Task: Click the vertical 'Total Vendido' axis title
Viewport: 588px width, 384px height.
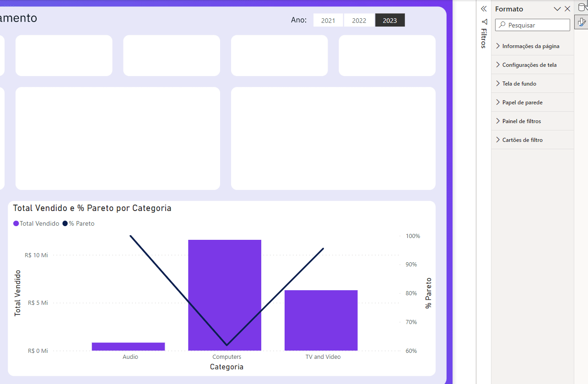Action: point(18,293)
